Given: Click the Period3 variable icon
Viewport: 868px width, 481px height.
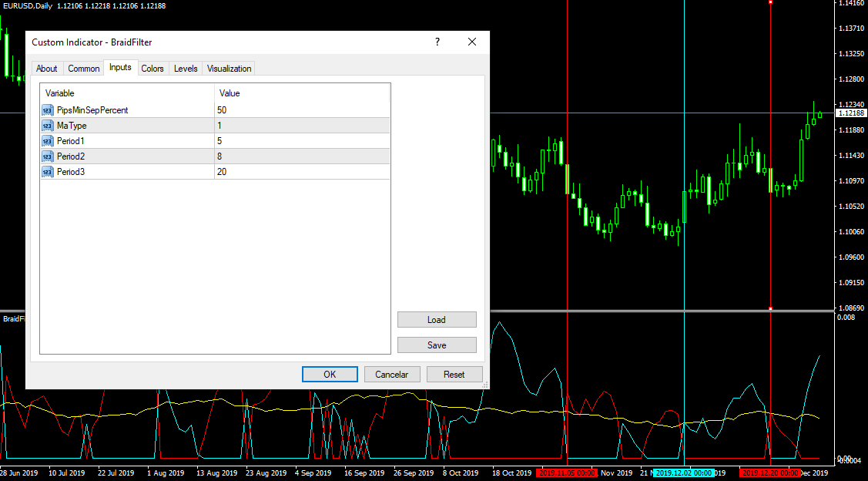Looking at the screenshot, I should pyautogui.click(x=48, y=173).
